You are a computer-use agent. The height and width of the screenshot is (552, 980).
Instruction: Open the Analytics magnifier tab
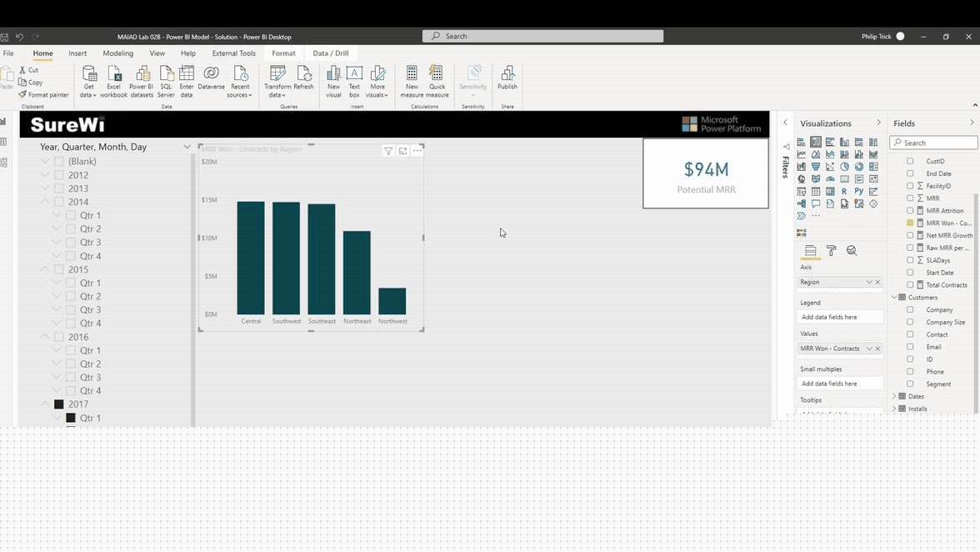(x=852, y=251)
